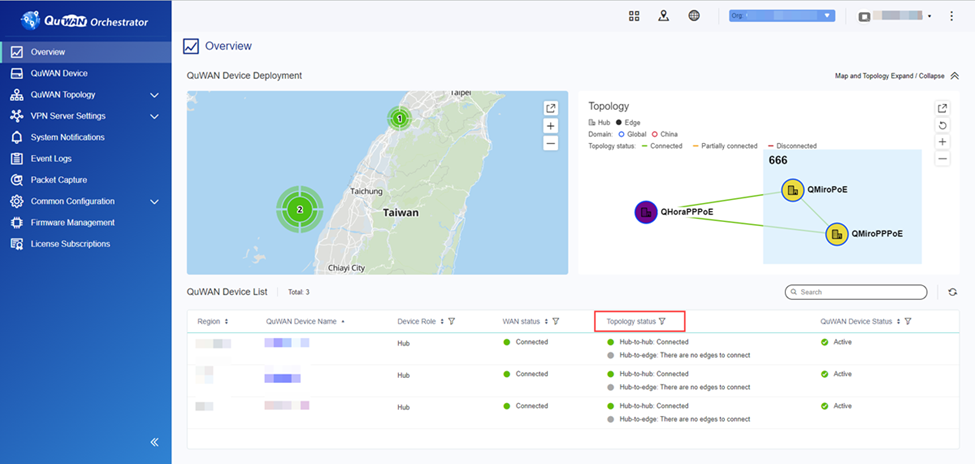Click the Firmware Management chip icon
The height and width of the screenshot is (464, 975).
tap(17, 223)
